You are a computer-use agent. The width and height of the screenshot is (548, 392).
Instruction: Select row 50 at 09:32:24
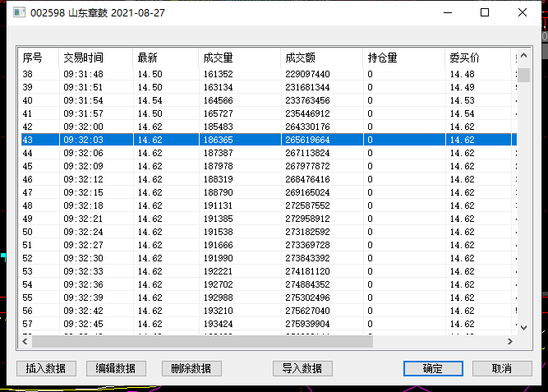tap(269, 232)
